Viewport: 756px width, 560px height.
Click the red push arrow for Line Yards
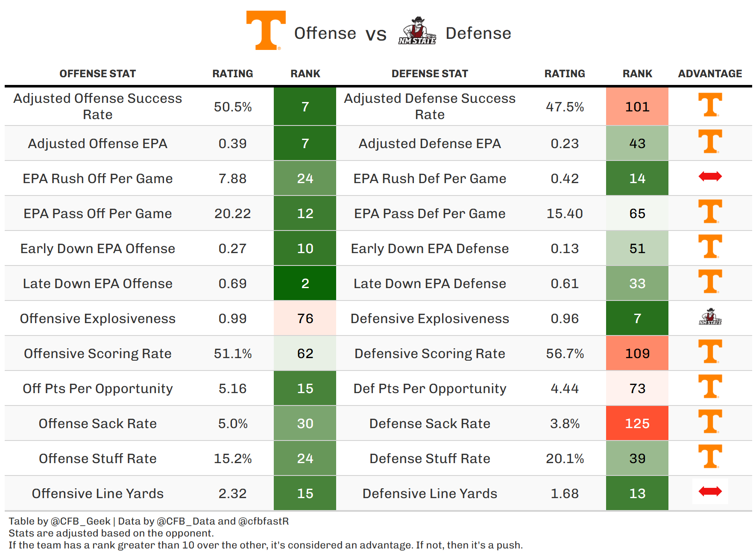[x=710, y=491]
